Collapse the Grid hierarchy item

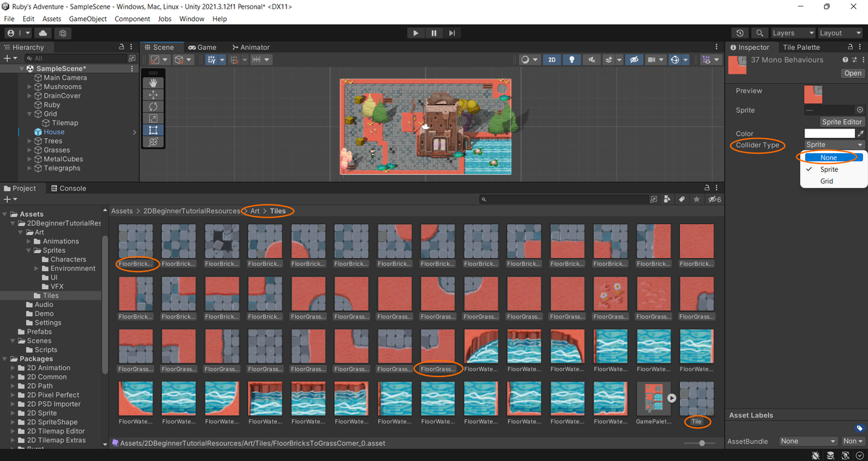pos(30,114)
